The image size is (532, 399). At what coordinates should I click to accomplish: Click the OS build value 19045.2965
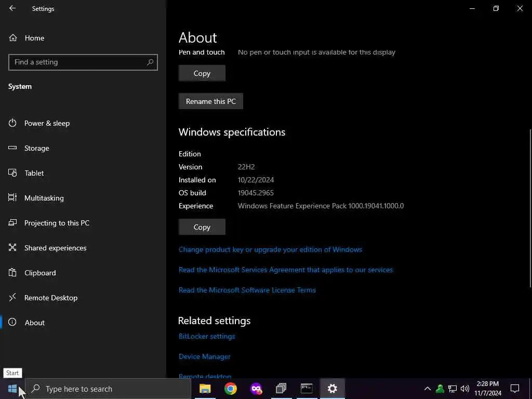coord(256,193)
